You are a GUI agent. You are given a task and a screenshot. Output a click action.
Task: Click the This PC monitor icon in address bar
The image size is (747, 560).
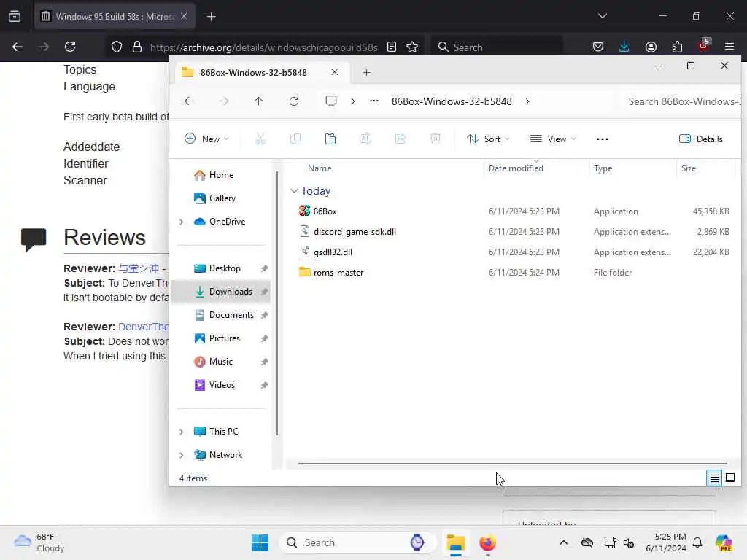coord(330,101)
